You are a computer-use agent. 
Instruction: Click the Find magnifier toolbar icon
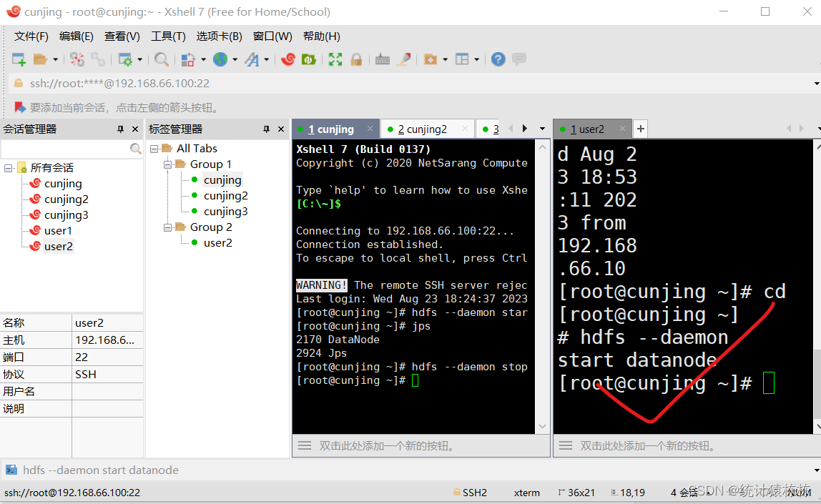[x=162, y=59]
